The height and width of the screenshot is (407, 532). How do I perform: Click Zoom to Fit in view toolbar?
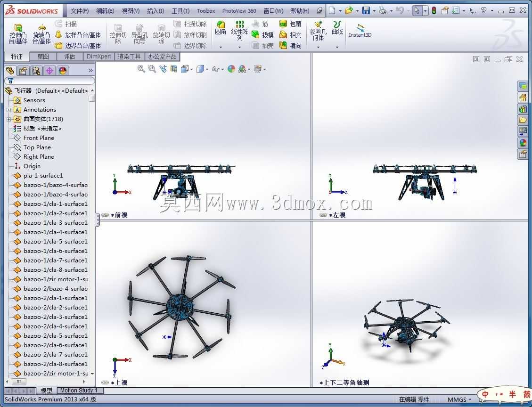(141, 69)
